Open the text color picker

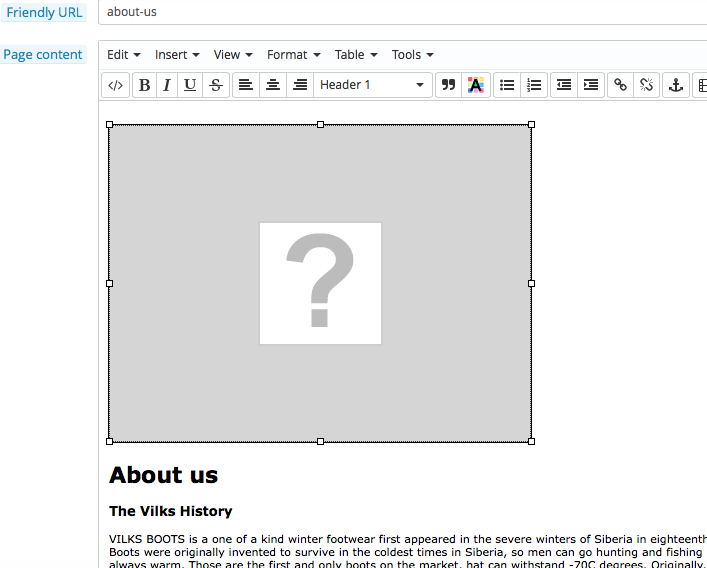click(476, 85)
